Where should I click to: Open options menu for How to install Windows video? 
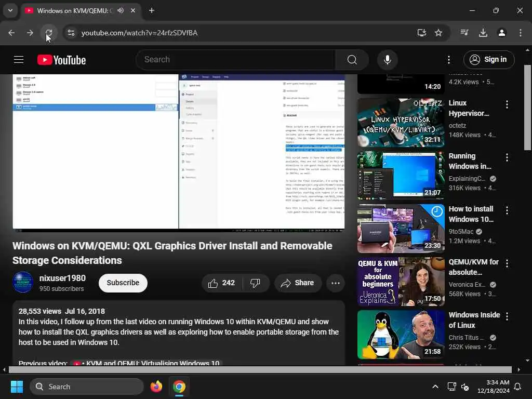[507, 210]
